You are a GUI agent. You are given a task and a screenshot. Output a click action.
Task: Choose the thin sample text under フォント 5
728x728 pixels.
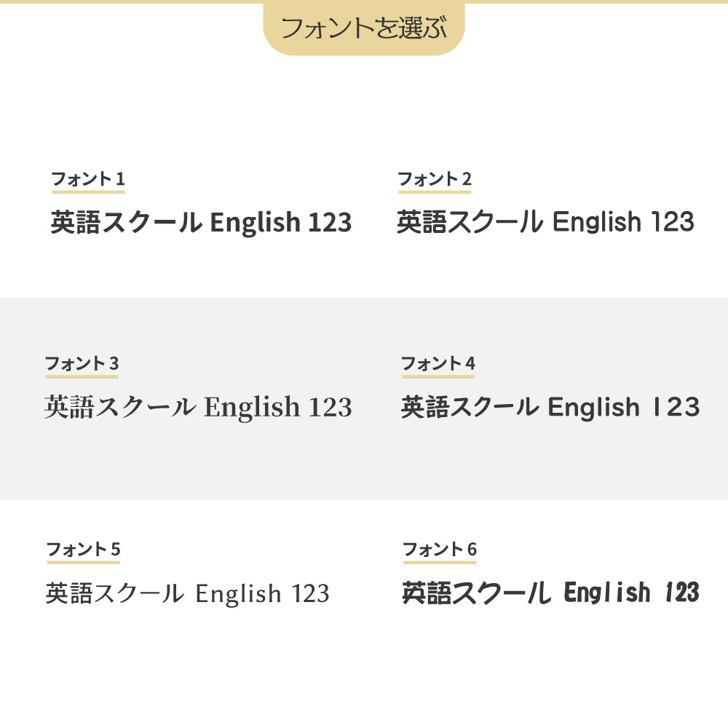point(187,594)
